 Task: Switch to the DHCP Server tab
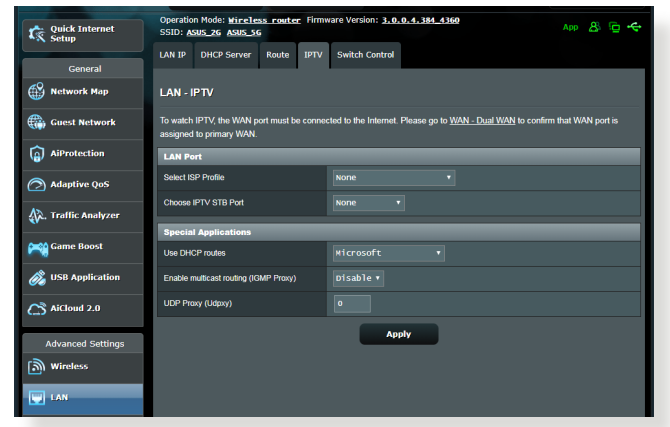(x=225, y=55)
